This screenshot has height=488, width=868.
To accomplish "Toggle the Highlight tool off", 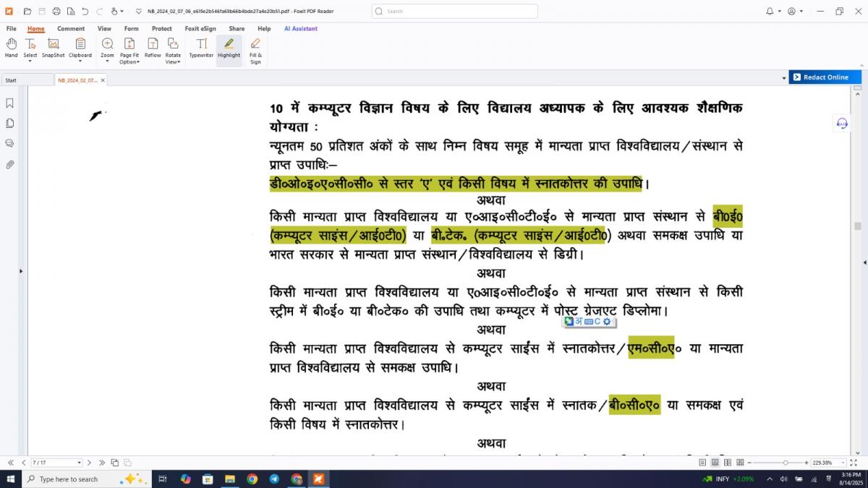I will pos(229,48).
